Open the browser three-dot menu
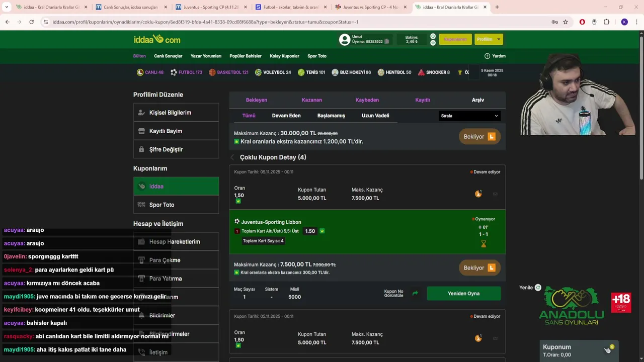This screenshot has height=362, width=644. pyautogui.click(x=637, y=22)
